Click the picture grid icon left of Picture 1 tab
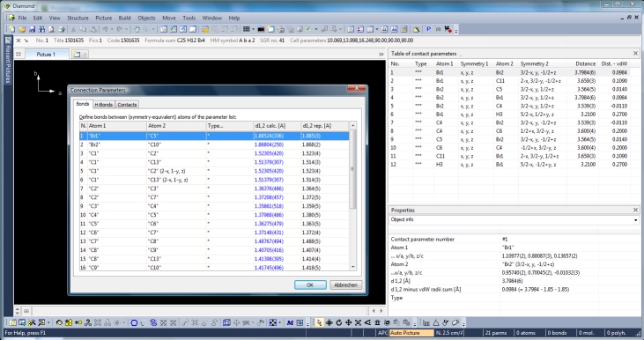This screenshot has width=644, height=340. coord(19,55)
